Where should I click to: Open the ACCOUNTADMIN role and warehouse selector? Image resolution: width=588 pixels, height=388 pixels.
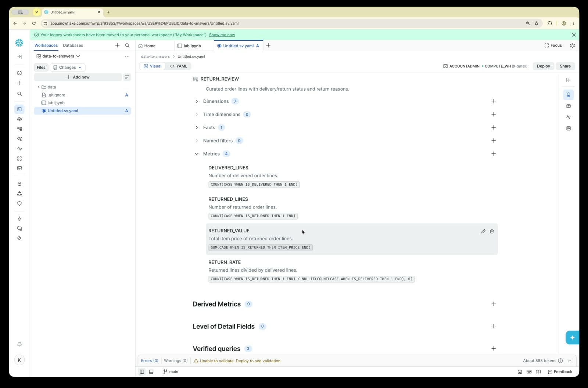pyautogui.click(x=485, y=66)
